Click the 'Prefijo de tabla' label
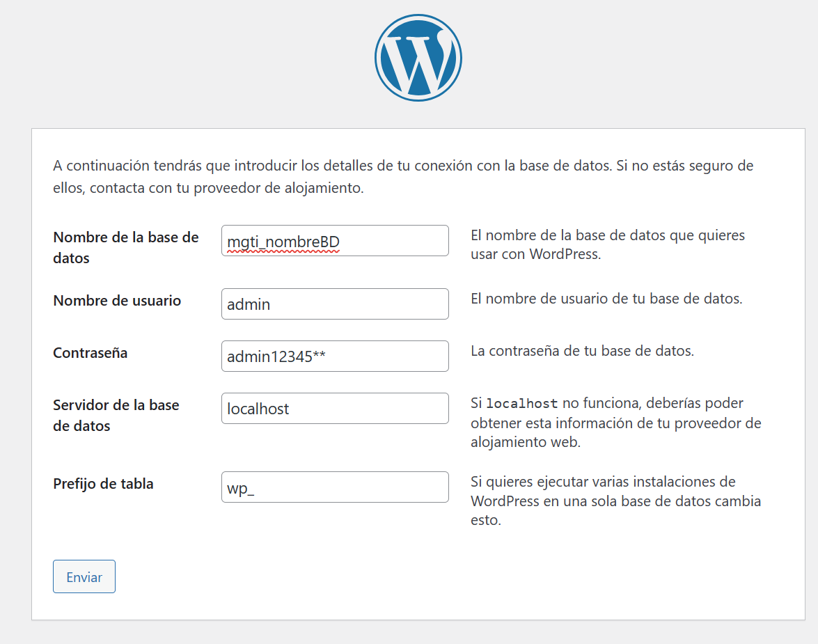The height and width of the screenshot is (644, 818). click(x=103, y=484)
